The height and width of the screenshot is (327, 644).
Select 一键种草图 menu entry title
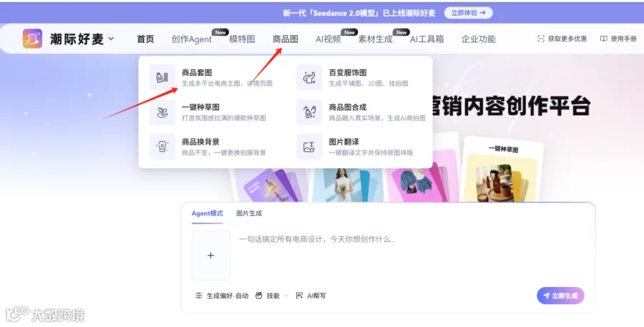click(x=200, y=107)
